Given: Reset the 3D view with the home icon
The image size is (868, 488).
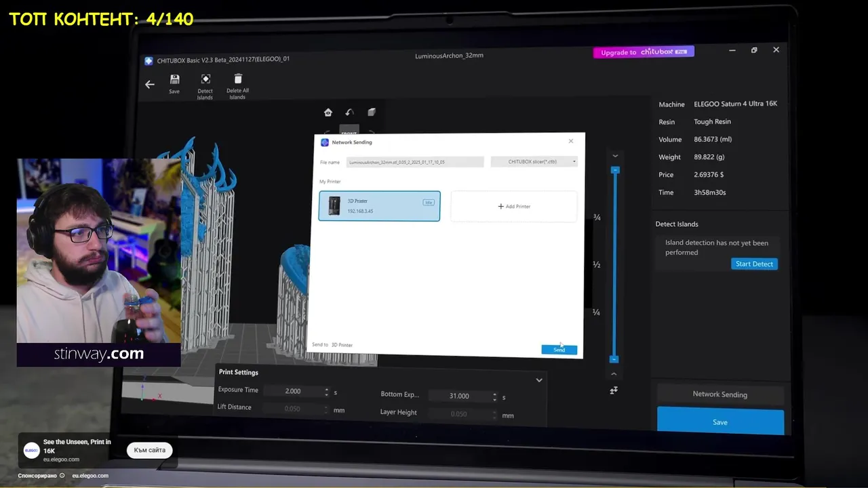Looking at the screenshot, I should pos(328,113).
